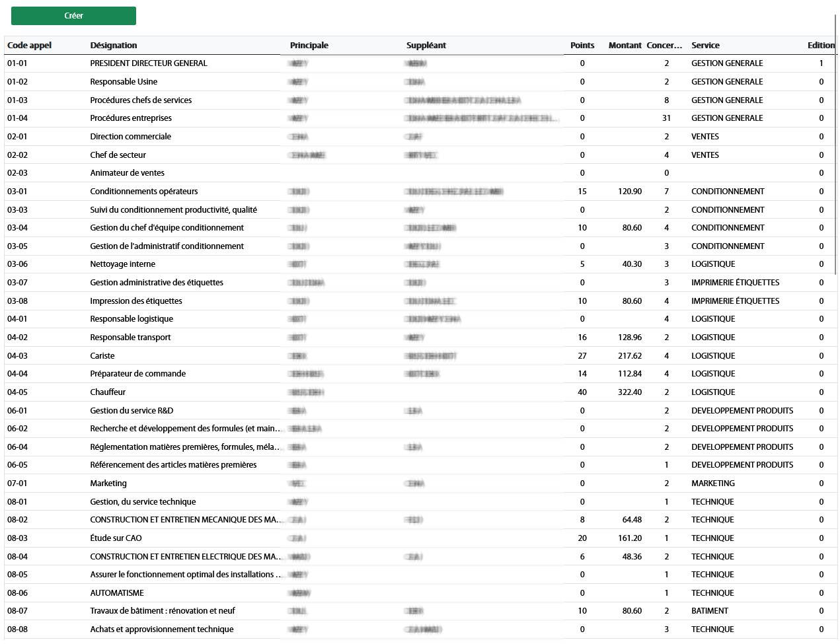The width and height of the screenshot is (840, 644).
Task: Select Procédures entreprises row
Action: [x=420, y=118]
